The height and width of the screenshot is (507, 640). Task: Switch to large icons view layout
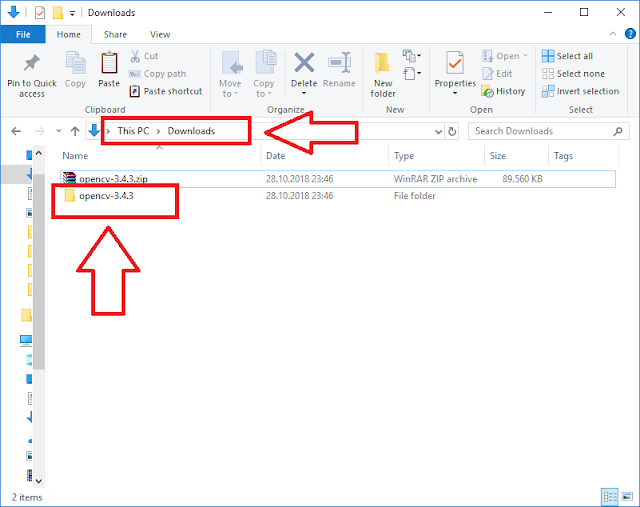pos(627,497)
